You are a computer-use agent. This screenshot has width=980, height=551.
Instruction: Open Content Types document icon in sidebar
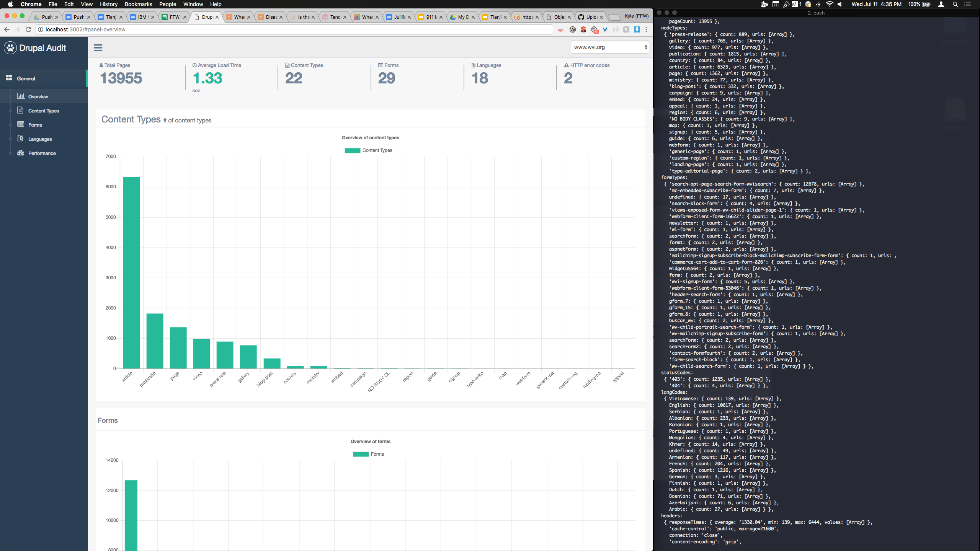pyautogui.click(x=21, y=110)
